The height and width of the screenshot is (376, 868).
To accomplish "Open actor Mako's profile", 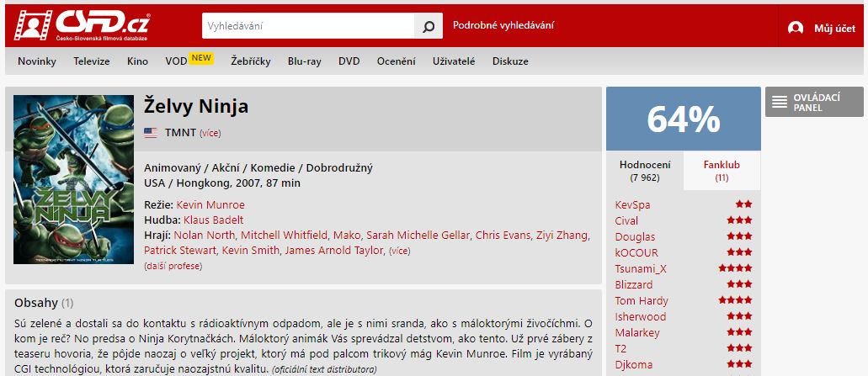I will click(x=348, y=236).
